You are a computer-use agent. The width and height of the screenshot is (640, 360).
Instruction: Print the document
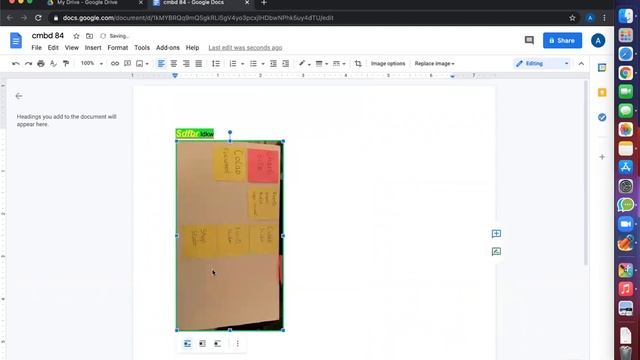coord(41,64)
